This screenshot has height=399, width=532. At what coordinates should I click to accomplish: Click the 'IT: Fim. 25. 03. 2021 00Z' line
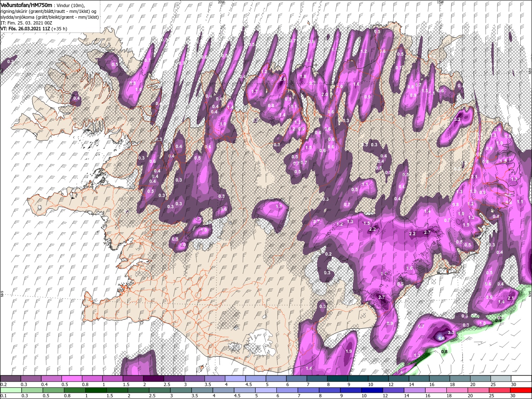click(27, 23)
